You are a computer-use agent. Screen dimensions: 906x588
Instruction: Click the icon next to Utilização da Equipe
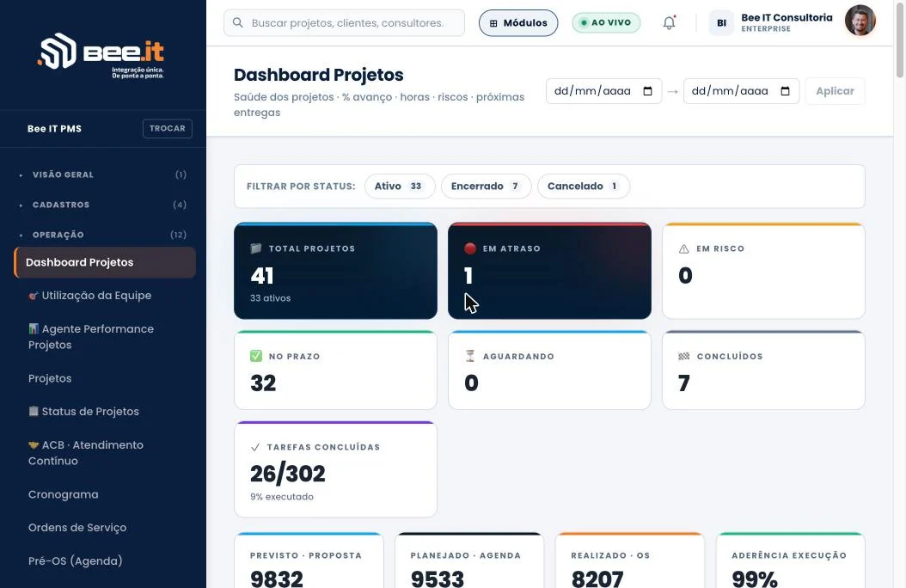pos(33,296)
